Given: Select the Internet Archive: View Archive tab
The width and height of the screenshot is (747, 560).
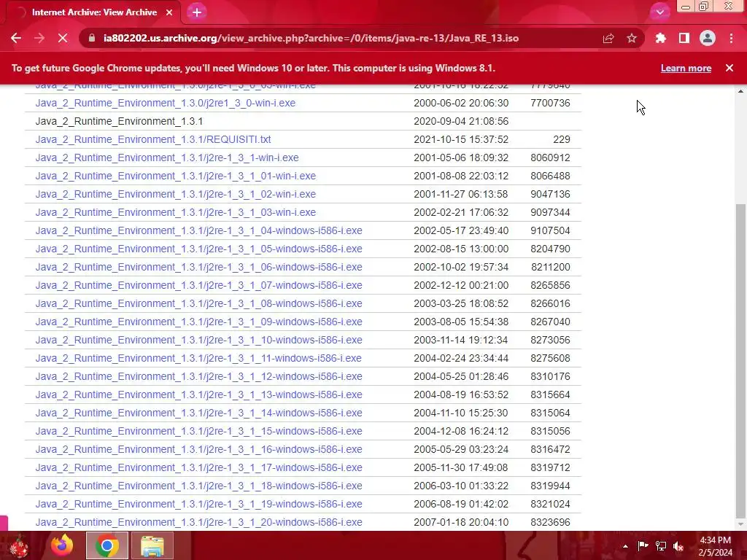Looking at the screenshot, I should pos(94,12).
